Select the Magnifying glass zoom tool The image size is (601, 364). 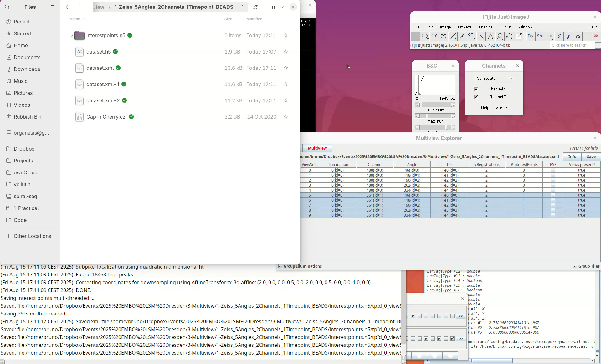tap(500, 36)
